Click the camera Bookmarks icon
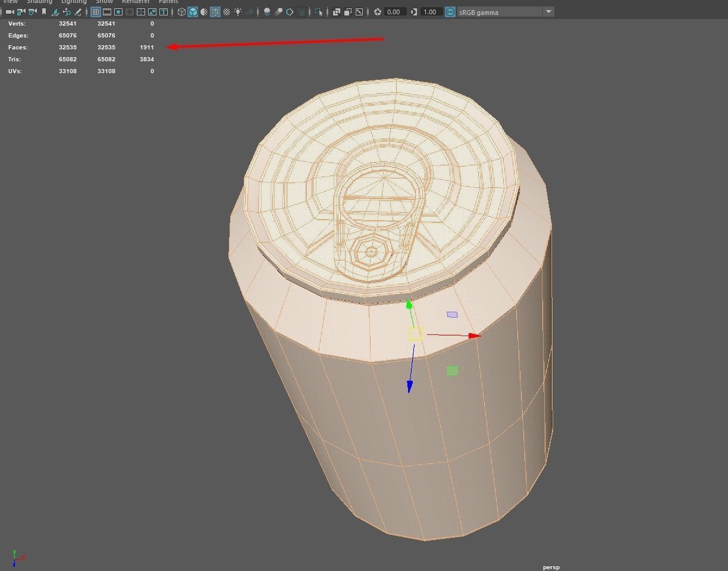The height and width of the screenshot is (571, 728). coord(43,12)
